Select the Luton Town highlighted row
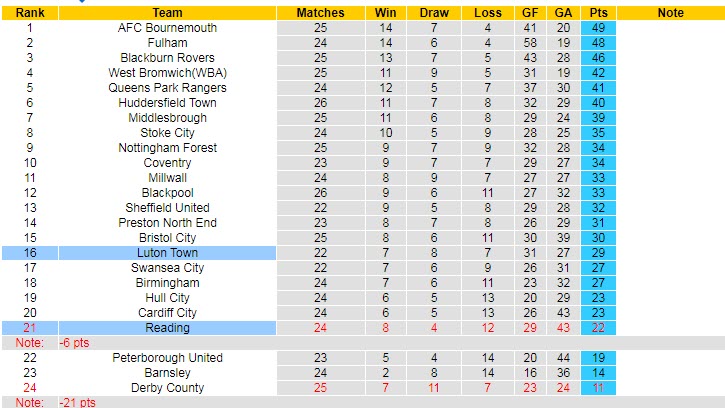 pyautogui.click(x=167, y=253)
